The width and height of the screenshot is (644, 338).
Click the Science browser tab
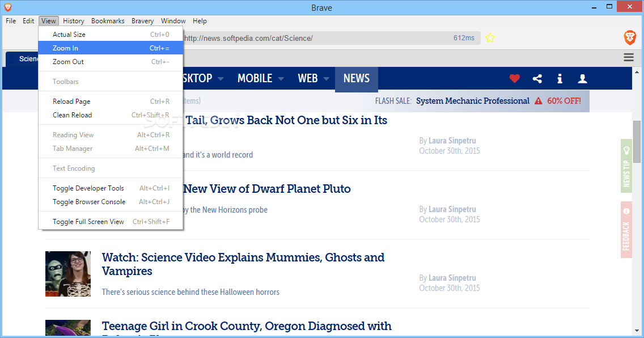point(22,59)
